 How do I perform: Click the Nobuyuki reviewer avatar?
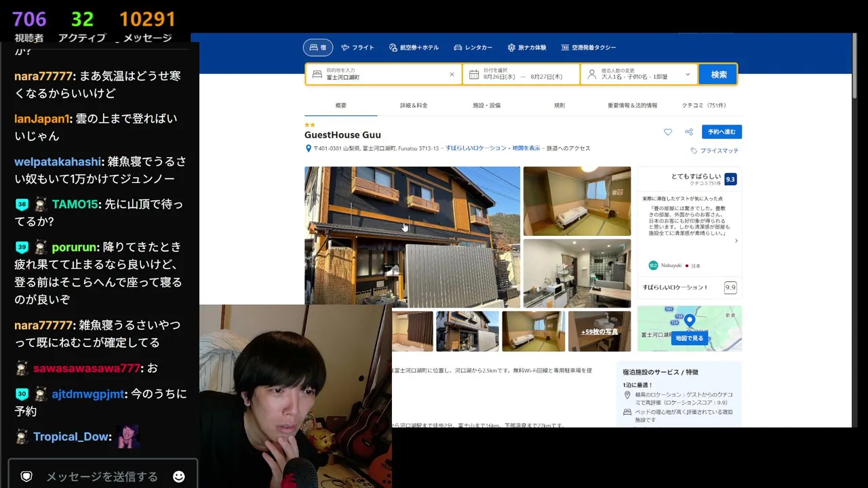653,266
